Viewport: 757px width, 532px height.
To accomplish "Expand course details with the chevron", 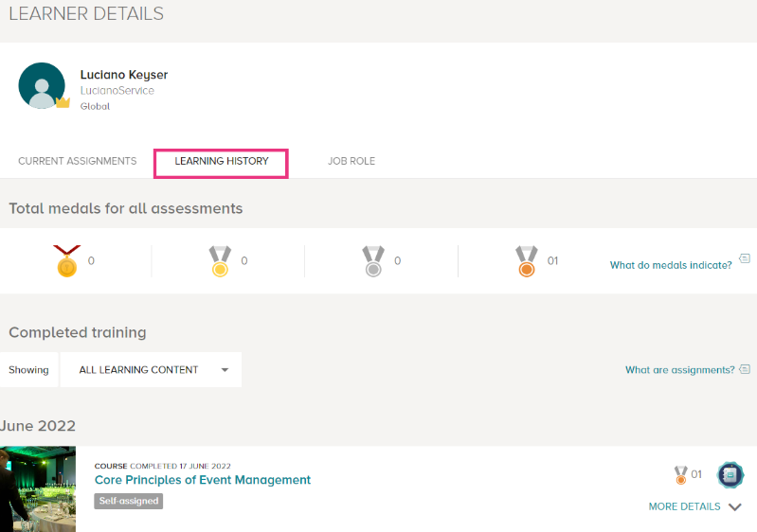I will [735, 507].
